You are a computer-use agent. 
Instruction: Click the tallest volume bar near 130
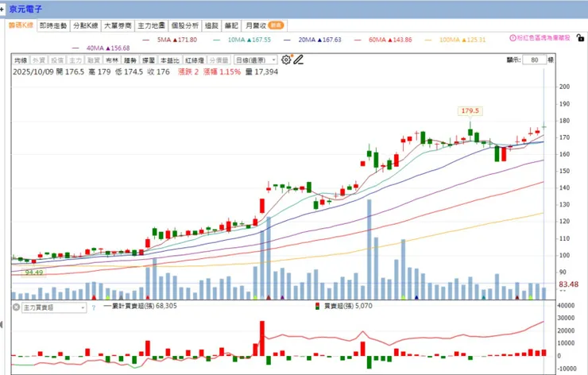click(x=369, y=249)
